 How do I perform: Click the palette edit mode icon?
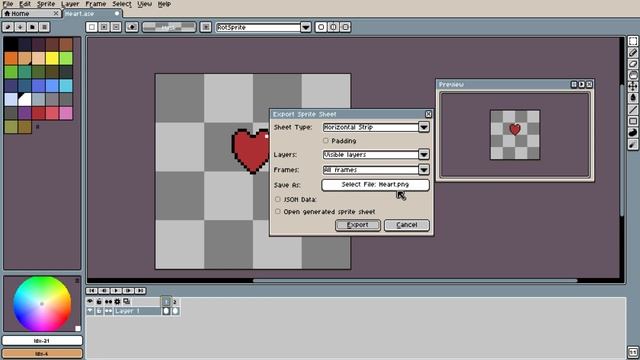[8, 27]
